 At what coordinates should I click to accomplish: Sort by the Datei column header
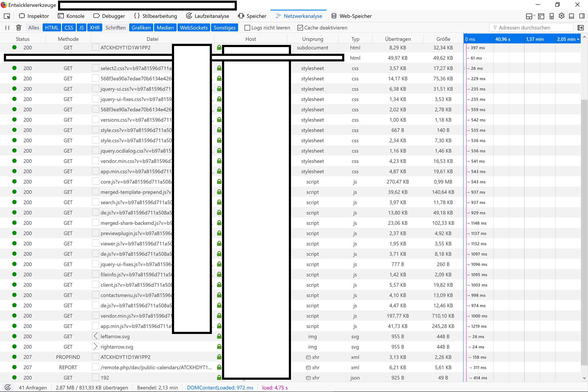point(153,39)
